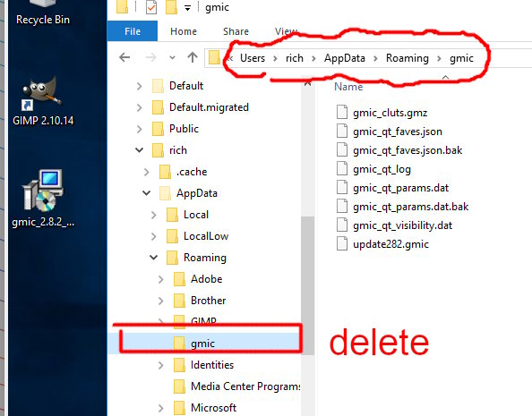Open the recent locations dropdown arrow
Image resolution: width=532 pixels, height=416 pixels.
click(172, 57)
